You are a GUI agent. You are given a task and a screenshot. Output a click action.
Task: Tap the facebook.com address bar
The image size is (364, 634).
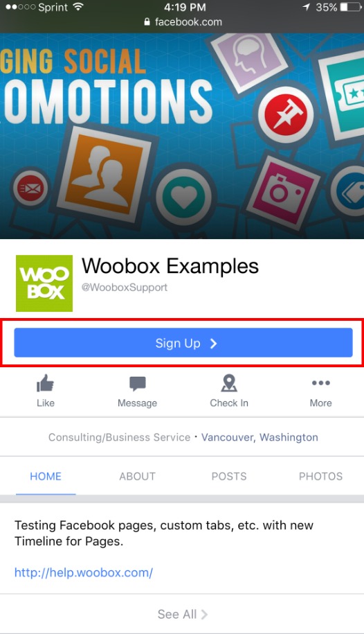(183, 22)
